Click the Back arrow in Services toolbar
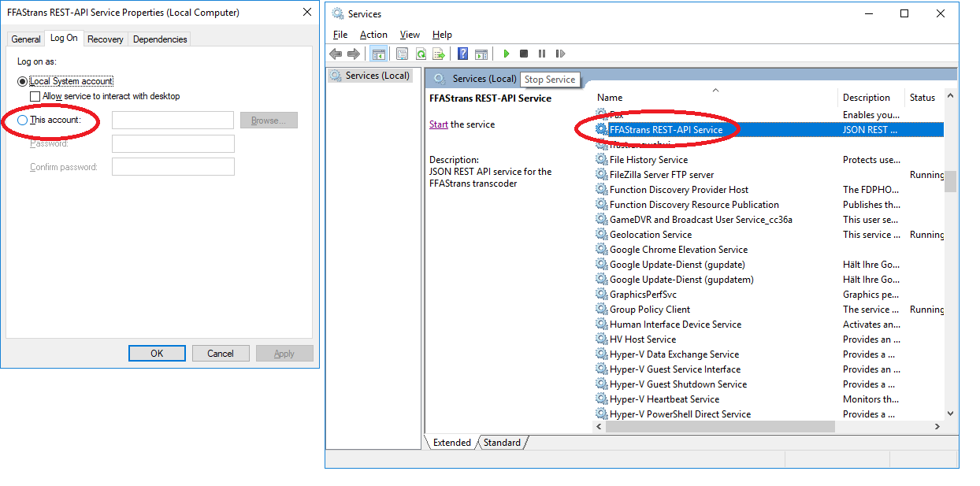The height and width of the screenshot is (486, 980). 336,54
